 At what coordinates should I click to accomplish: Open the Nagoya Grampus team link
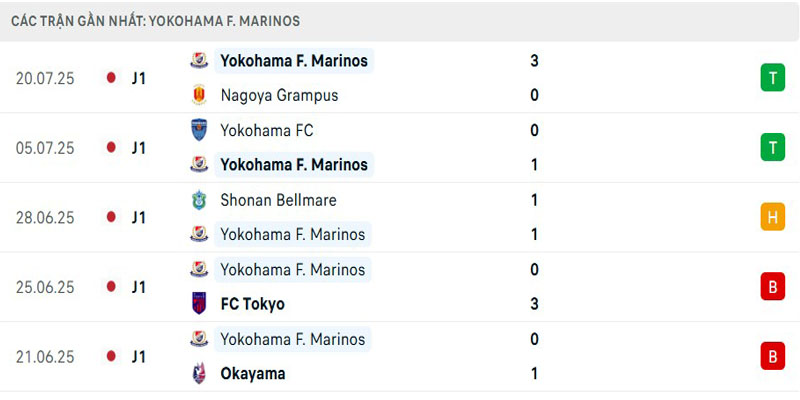pyautogui.click(x=279, y=95)
